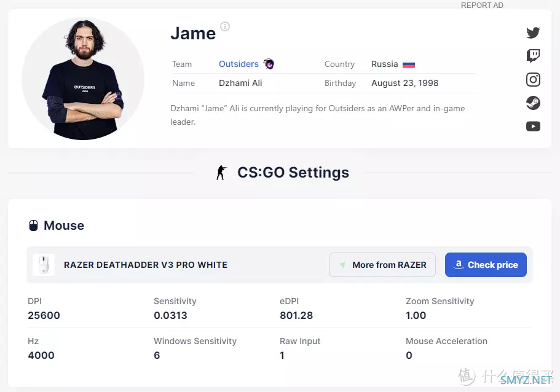
Task: Click the RAZER DEATHADDER V3 PRO WHITE name
Action: pyautogui.click(x=146, y=265)
